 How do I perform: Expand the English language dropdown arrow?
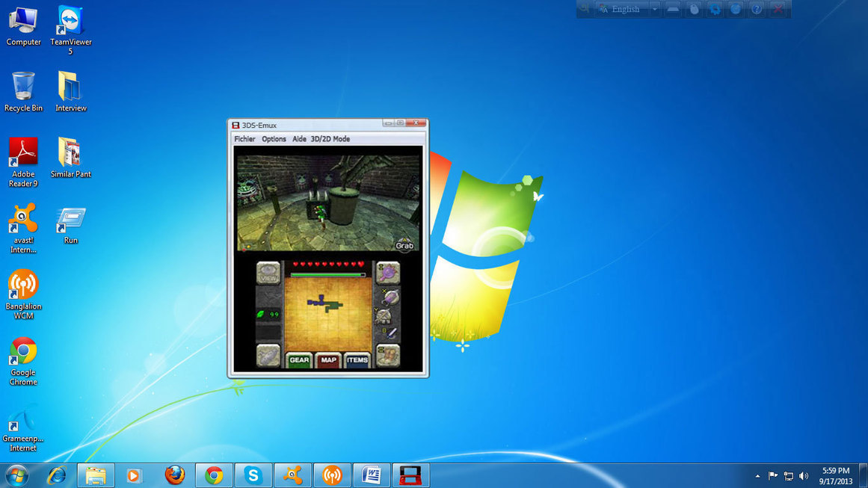coord(655,9)
